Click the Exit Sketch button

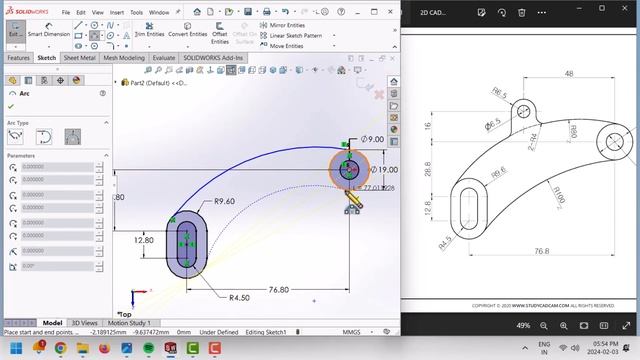pyautogui.click(x=16, y=30)
